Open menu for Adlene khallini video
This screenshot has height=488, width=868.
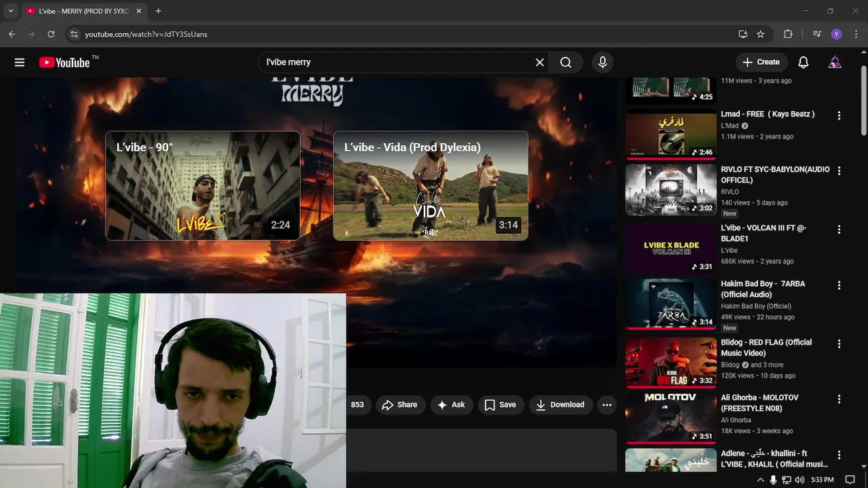[x=839, y=455]
